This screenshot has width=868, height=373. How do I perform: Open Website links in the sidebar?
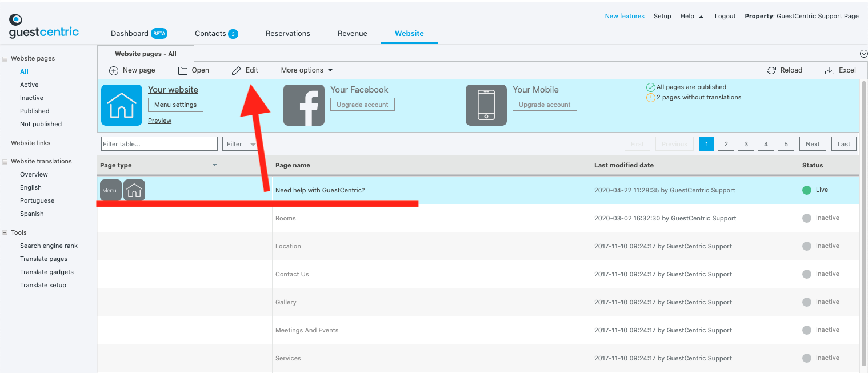30,143
